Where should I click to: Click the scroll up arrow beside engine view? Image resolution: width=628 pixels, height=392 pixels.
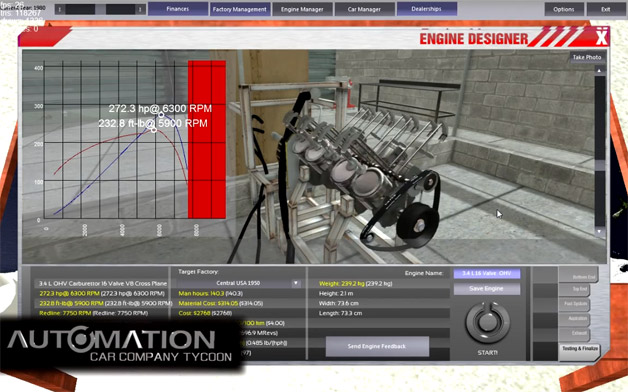pyautogui.click(x=600, y=70)
